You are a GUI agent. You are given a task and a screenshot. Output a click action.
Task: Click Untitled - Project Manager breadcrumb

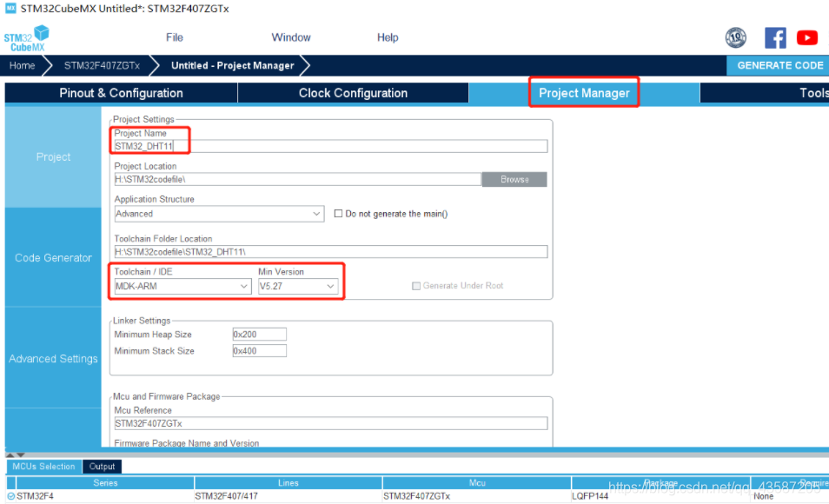click(233, 65)
